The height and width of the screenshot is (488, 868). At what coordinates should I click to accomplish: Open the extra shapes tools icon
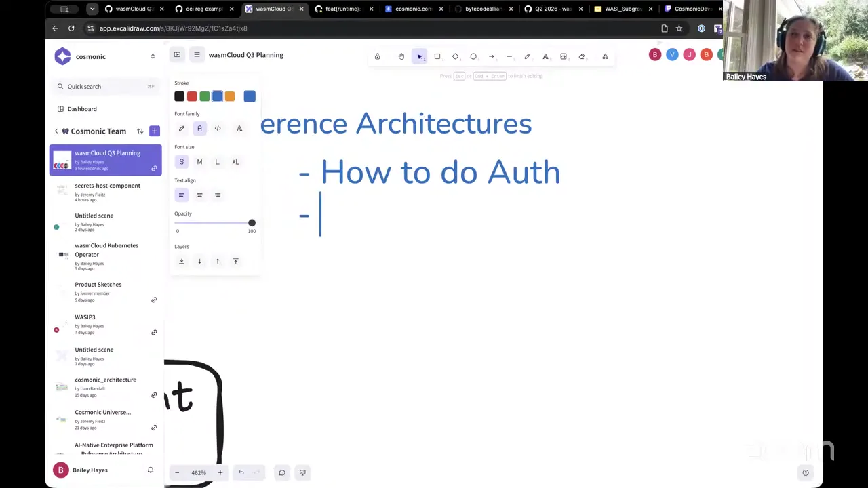(605, 56)
